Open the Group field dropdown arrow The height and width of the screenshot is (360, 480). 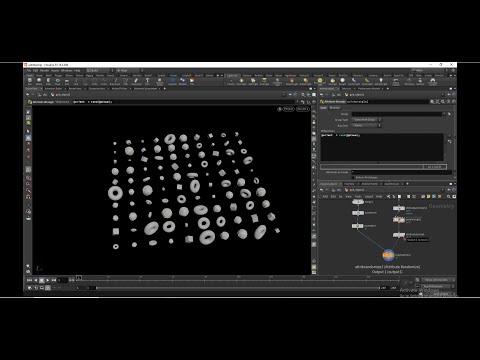point(444,114)
